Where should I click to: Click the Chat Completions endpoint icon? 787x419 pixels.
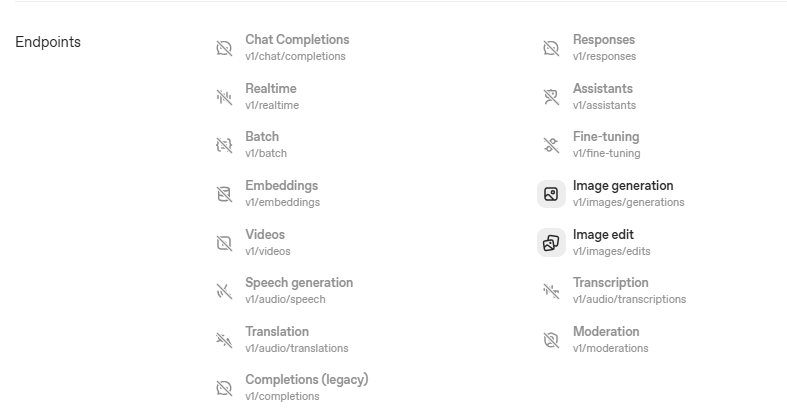coord(224,48)
